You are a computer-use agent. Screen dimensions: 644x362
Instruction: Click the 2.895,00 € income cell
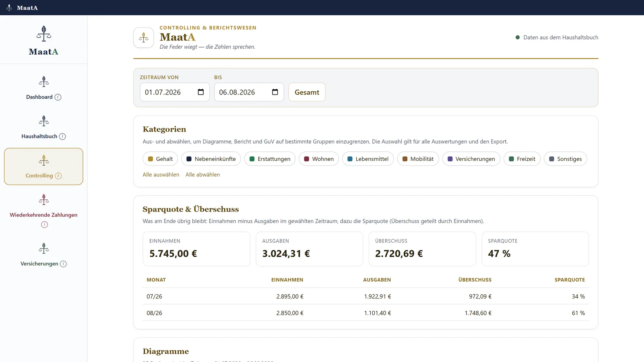[290, 296]
